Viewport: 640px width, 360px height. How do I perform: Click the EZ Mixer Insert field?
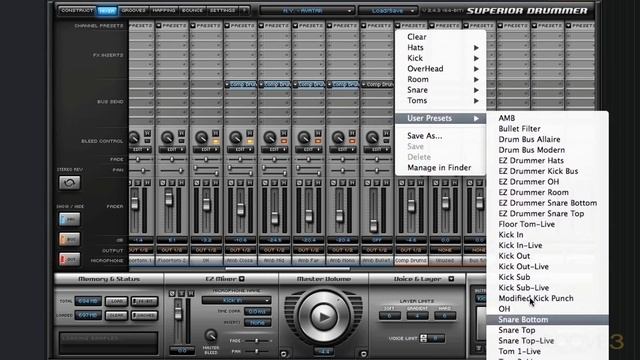[258, 322]
